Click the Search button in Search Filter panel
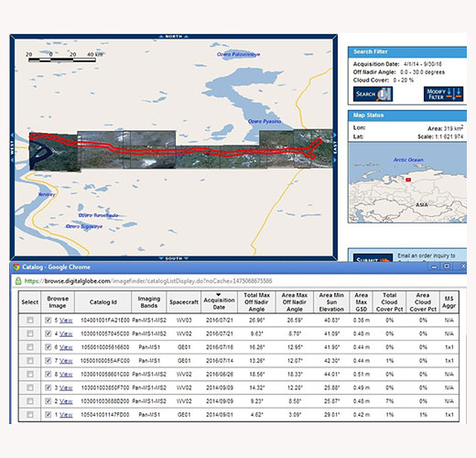 coord(373,94)
